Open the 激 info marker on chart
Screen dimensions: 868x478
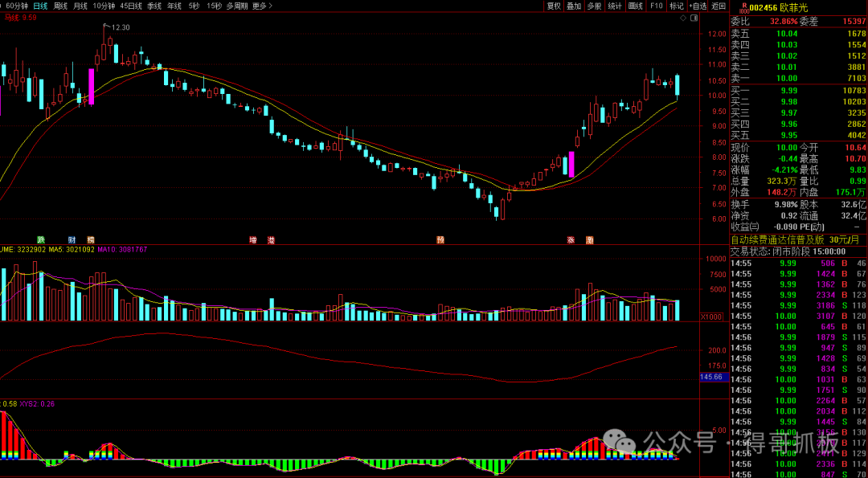point(590,240)
